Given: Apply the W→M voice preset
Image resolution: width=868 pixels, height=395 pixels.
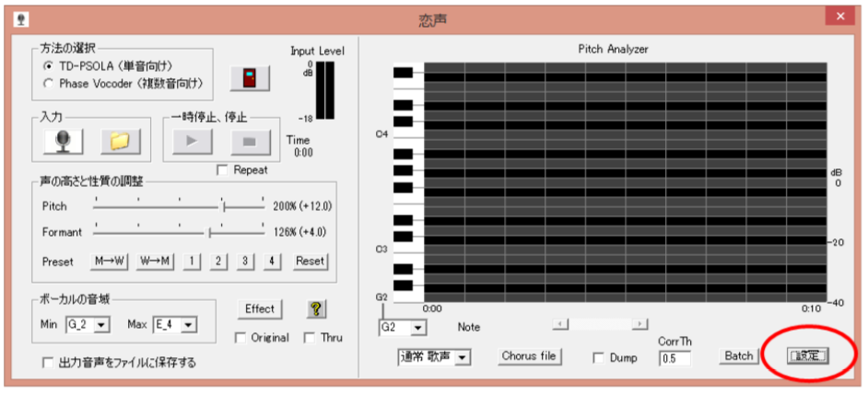Looking at the screenshot, I should (154, 261).
